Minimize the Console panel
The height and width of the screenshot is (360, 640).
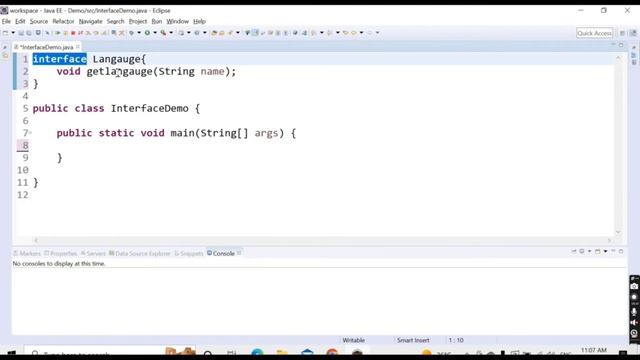coord(613,251)
